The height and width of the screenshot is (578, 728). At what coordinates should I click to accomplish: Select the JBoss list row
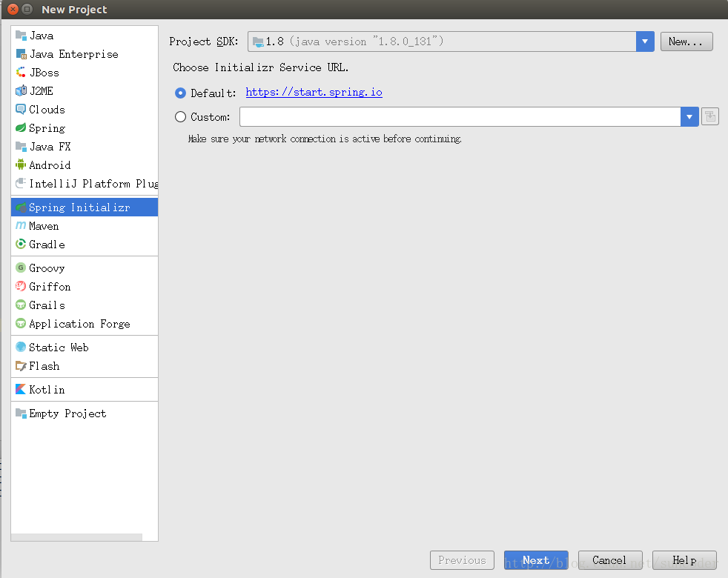coord(85,73)
